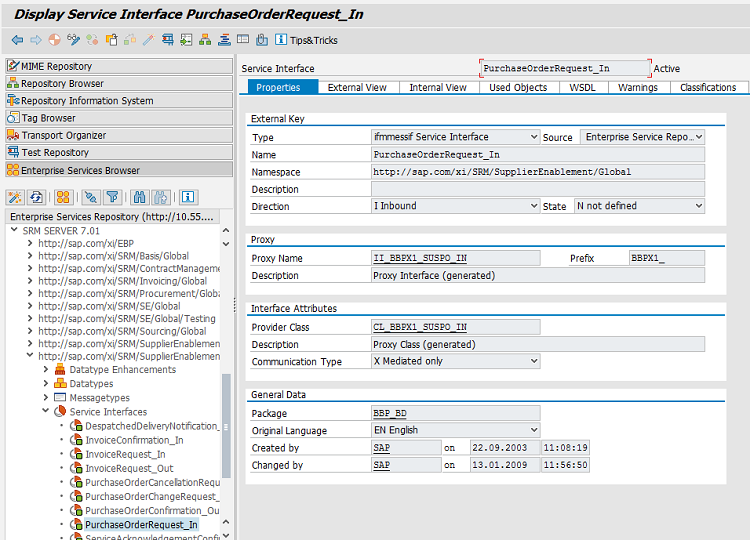This screenshot has width=750, height=540.
Task: Click the magic wand Activate icon
Action: tap(149, 40)
